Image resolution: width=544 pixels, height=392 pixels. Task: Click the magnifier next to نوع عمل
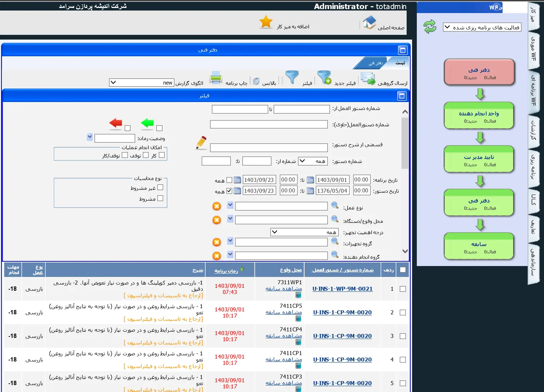click(x=335, y=206)
